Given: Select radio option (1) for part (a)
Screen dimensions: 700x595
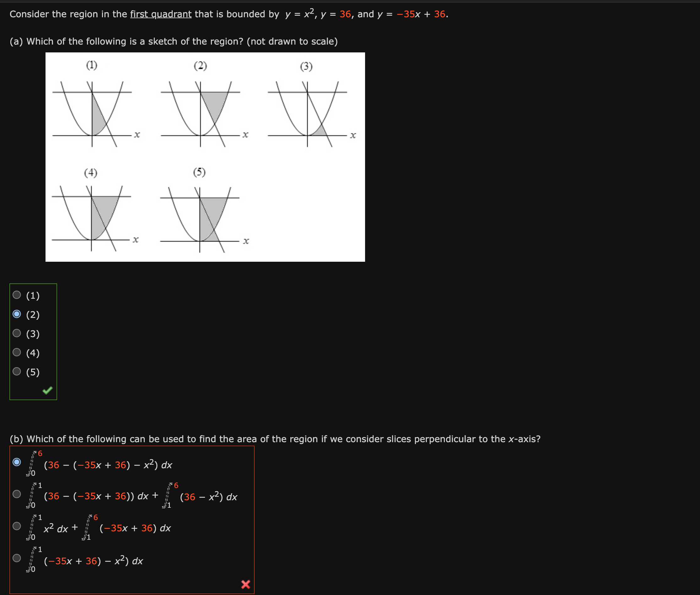Looking at the screenshot, I should pos(17,295).
